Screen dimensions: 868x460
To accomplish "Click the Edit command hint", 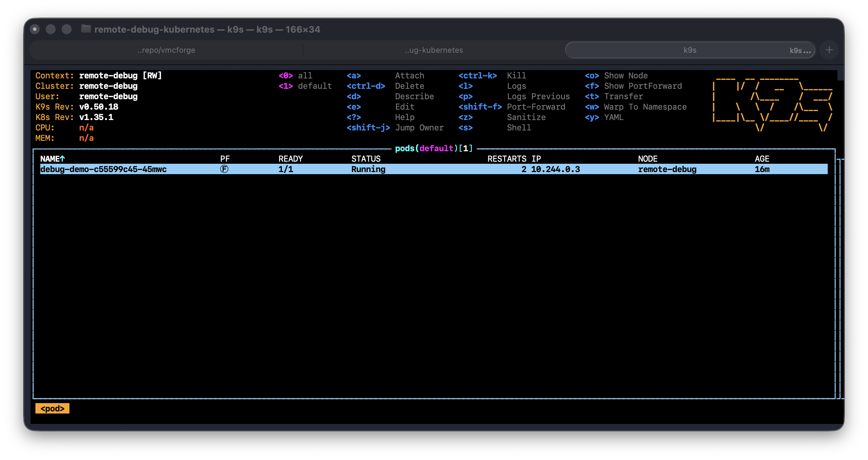I will point(405,107).
